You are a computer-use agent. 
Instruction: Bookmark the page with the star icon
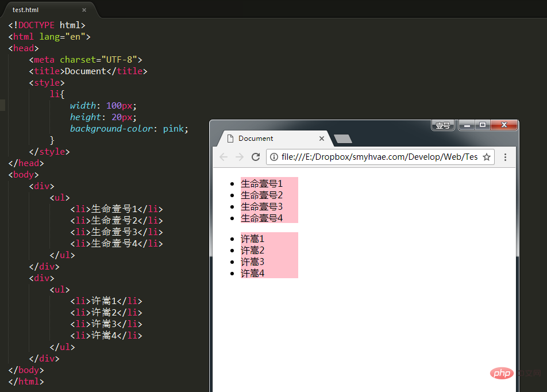point(487,157)
